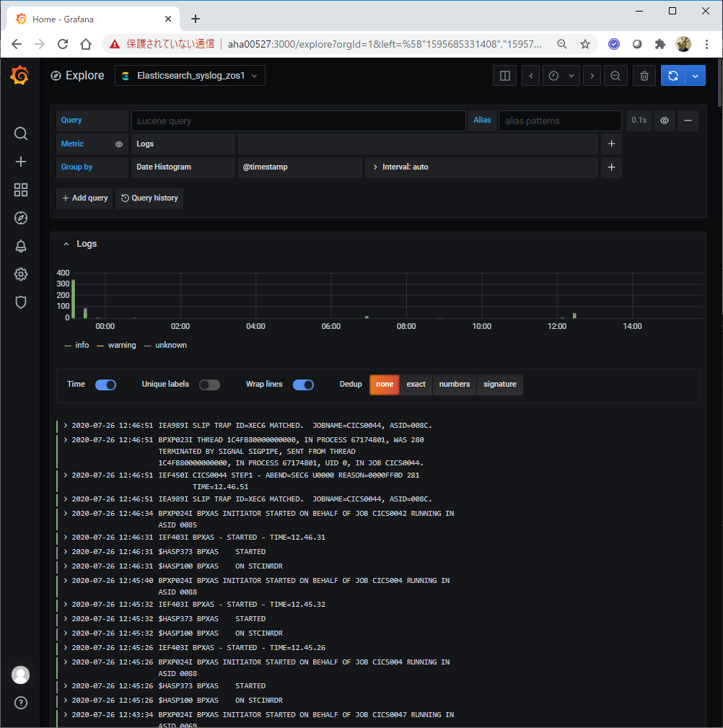Zoom out the time range
Viewport: 723px width, 728px height.
615,76
